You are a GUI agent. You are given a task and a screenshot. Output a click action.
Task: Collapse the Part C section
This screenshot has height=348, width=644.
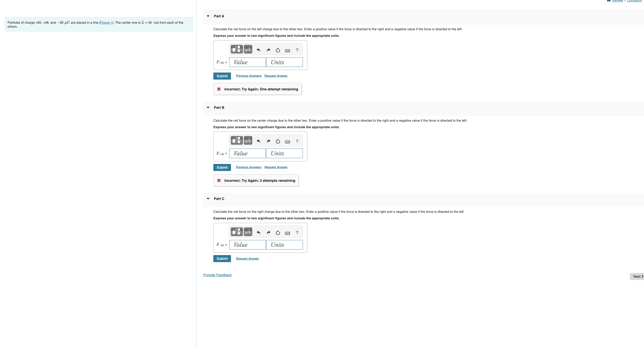pos(208,198)
